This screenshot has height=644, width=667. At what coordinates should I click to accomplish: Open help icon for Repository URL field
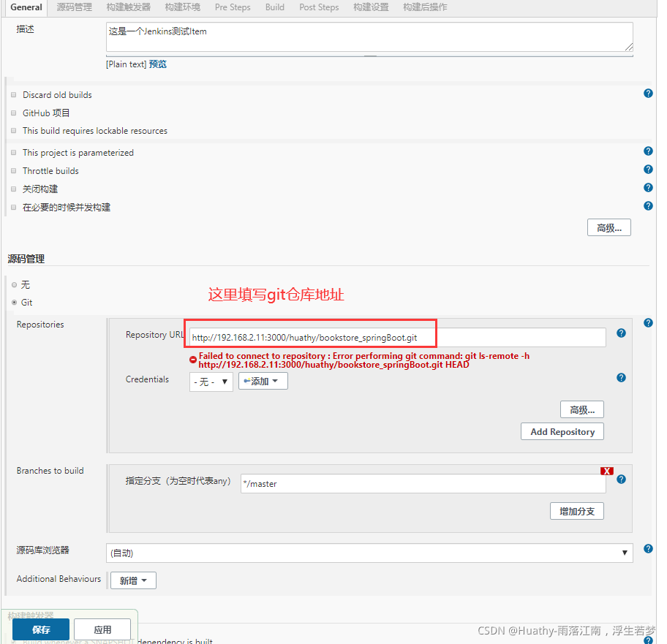(x=621, y=333)
